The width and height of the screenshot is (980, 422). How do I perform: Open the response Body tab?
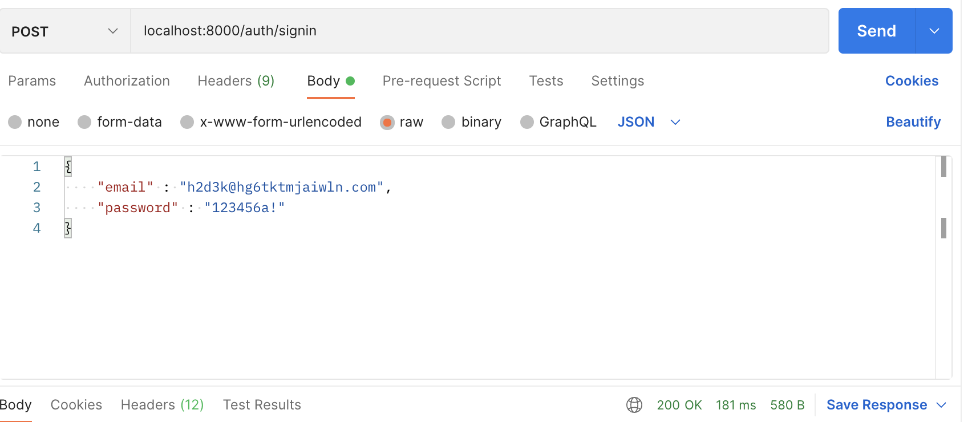tap(15, 405)
